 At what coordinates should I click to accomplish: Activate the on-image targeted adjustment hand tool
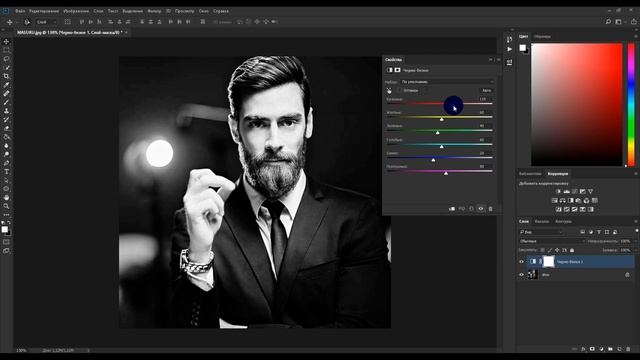(389, 91)
